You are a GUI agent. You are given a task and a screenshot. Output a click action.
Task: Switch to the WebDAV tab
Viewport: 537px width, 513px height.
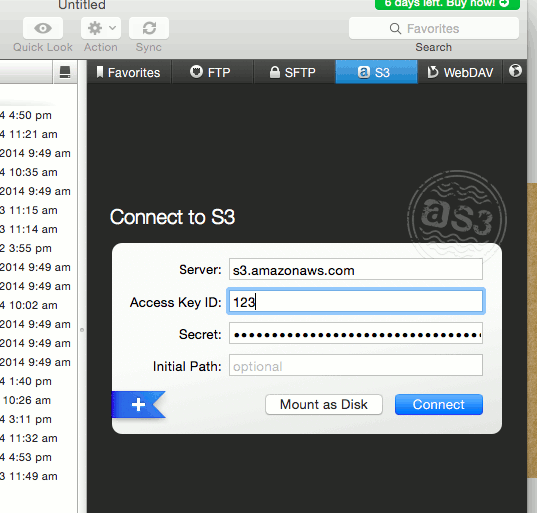[460, 72]
